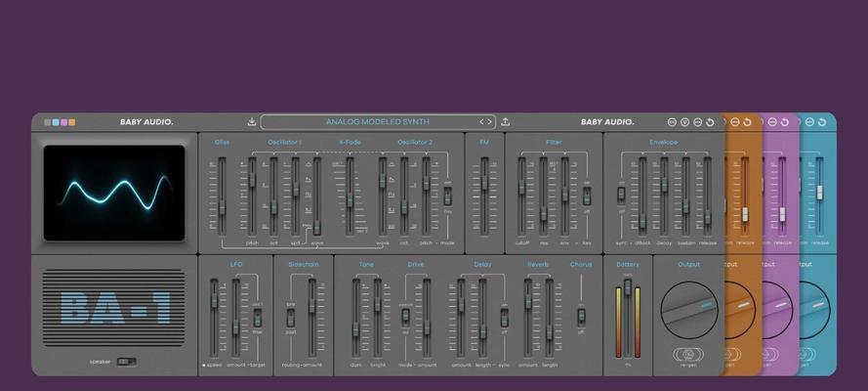Click the Reverb amount slider handle
The width and height of the screenshot is (868, 391).
coord(528,301)
